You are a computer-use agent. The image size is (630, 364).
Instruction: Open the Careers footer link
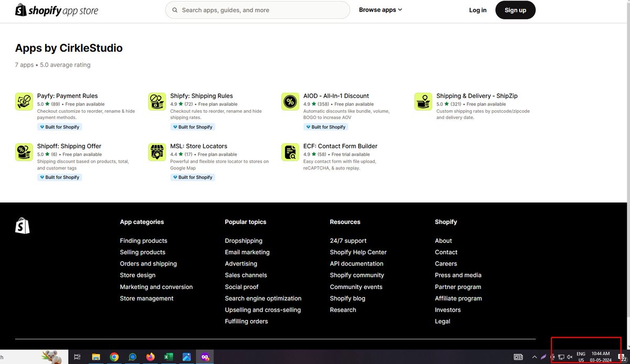pyautogui.click(x=446, y=264)
